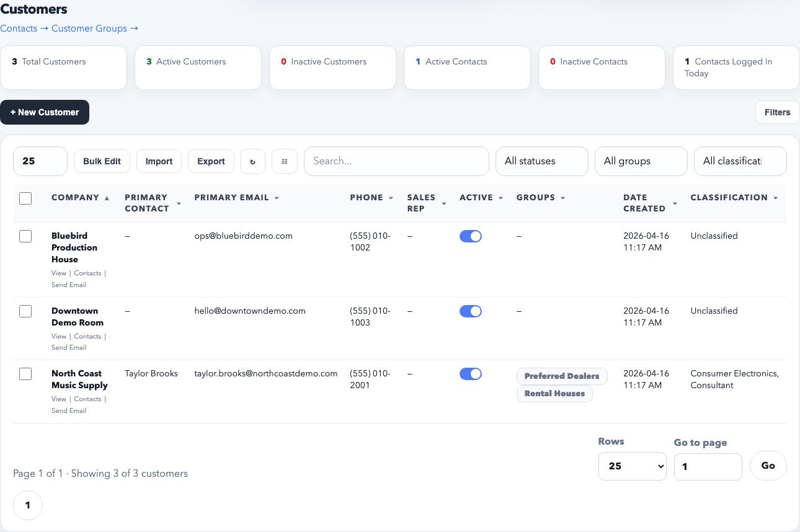
Task: Click the Consumer Electronics, Consultant classification cell
Action: [735, 379]
